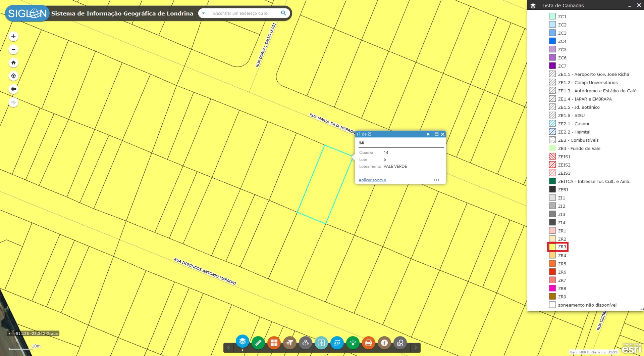Click the search magnifier button
Viewport: 644px width, 356px height.
coord(283,13)
